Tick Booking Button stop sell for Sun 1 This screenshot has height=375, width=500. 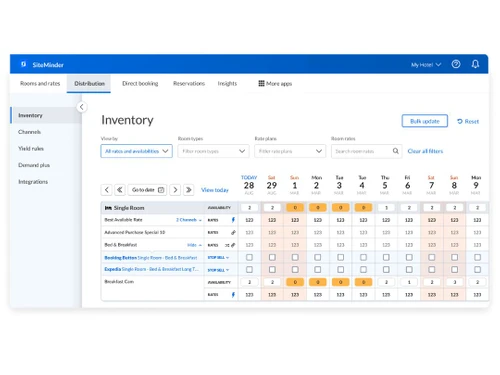[295, 257]
